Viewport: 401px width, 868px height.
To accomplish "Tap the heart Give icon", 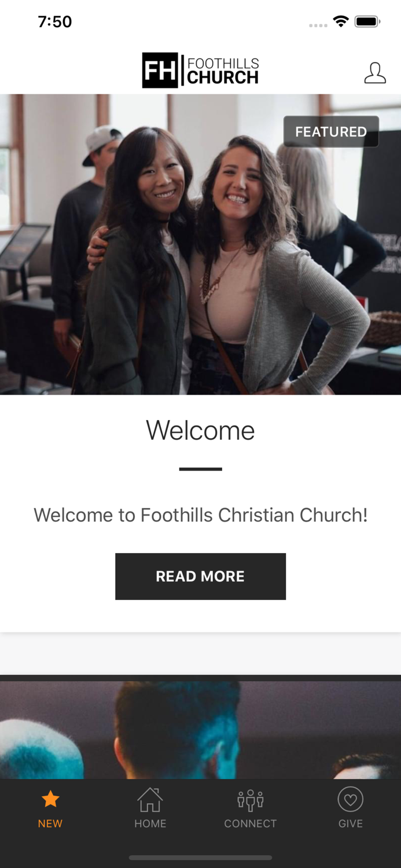I will pyautogui.click(x=351, y=800).
